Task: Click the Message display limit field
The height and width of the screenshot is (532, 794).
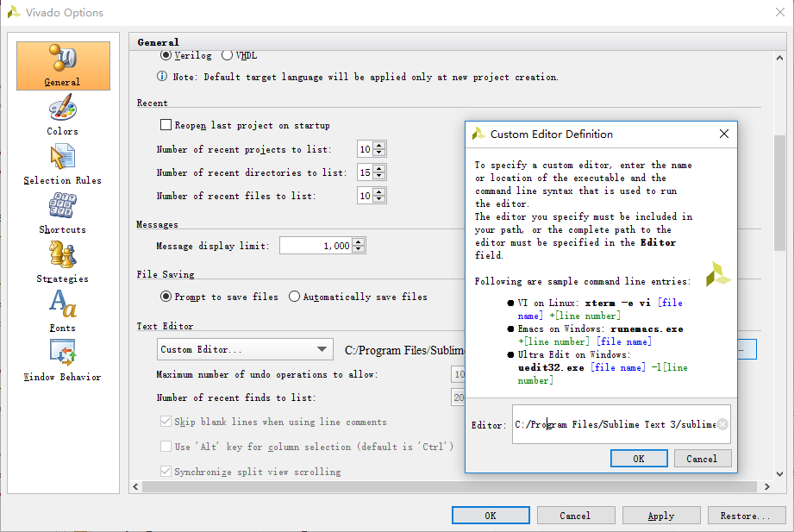Action: 316,246
